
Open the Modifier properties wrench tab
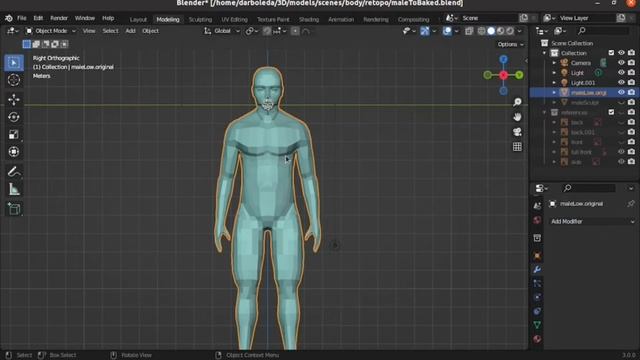[x=537, y=269]
